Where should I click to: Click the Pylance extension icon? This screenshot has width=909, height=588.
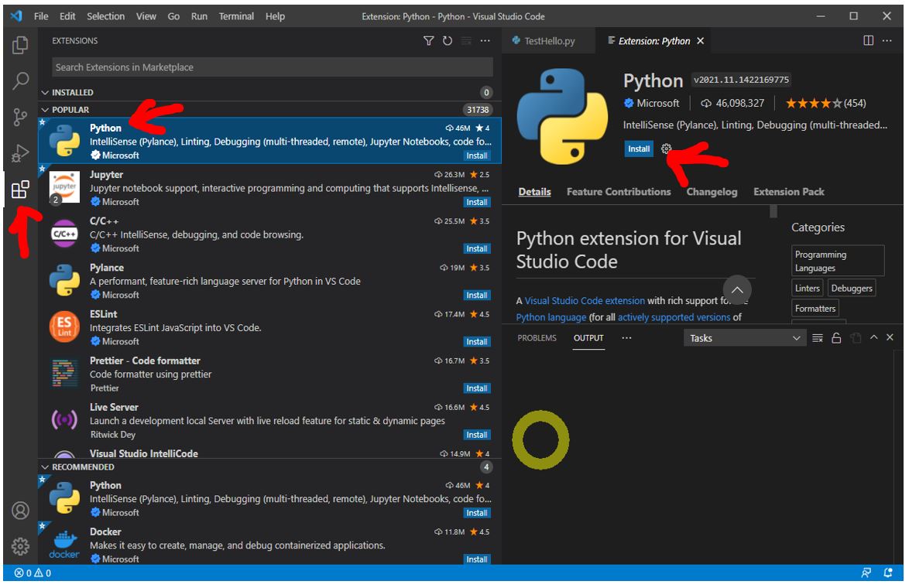click(64, 280)
